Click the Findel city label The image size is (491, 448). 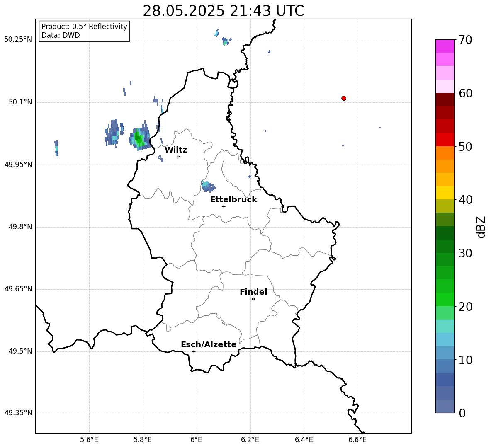point(253,292)
